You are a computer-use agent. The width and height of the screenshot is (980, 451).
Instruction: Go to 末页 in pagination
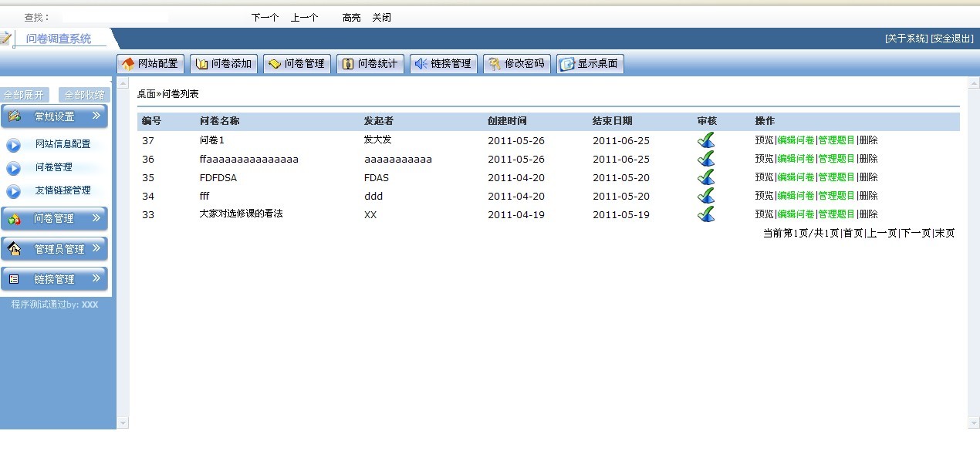945,233
